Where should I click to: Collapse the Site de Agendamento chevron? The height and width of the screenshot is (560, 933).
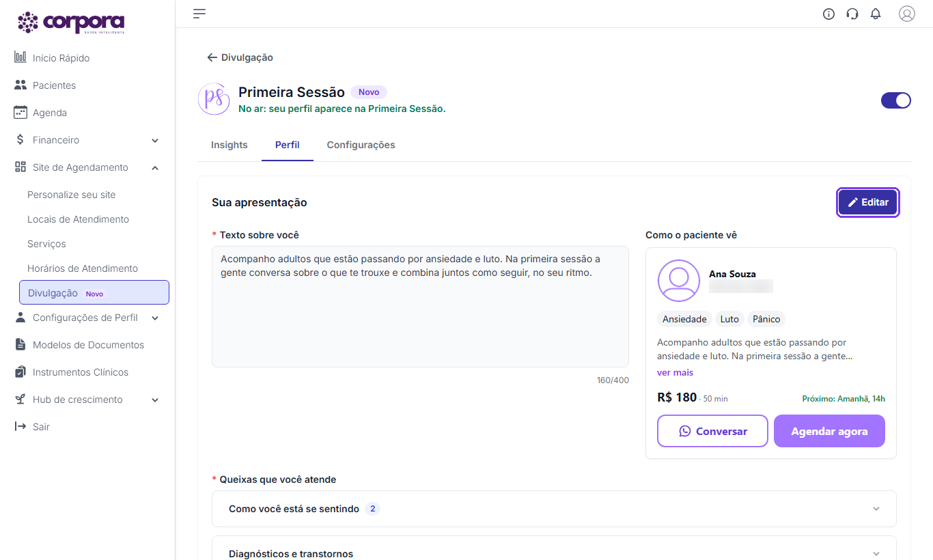pos(155,168)
